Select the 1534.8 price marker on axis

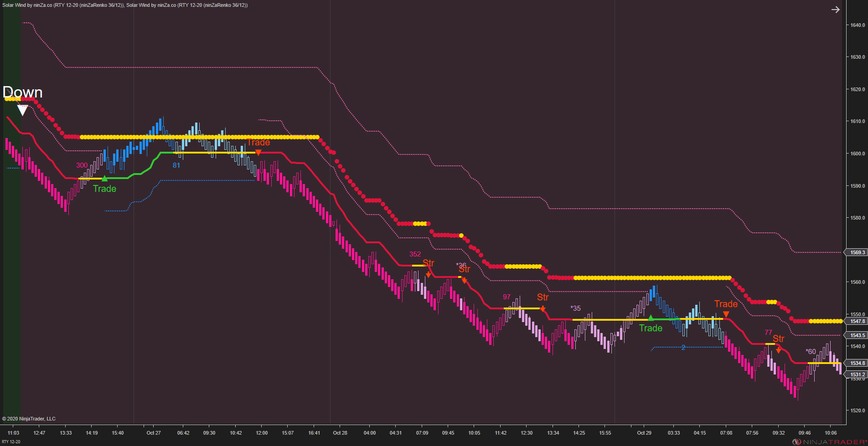(856, 363)
